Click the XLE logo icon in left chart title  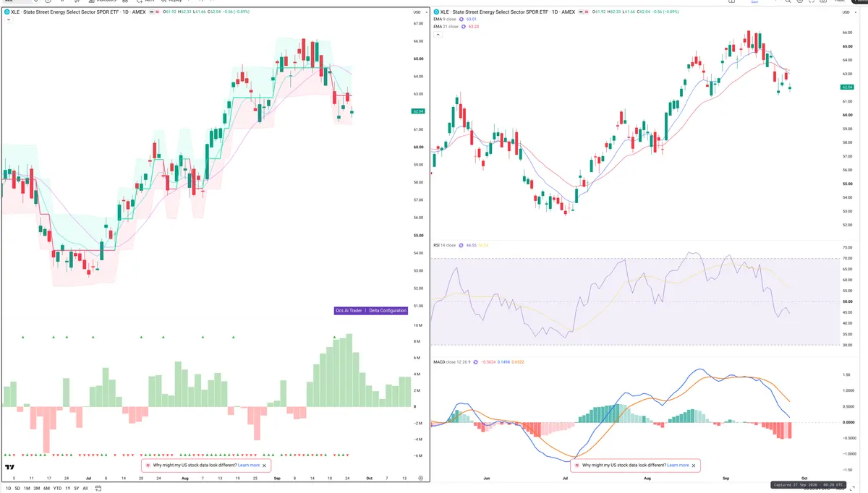coord(7,12)
